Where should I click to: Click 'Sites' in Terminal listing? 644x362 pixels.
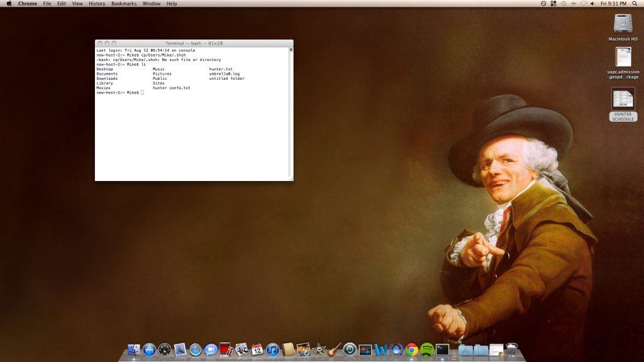158,84
